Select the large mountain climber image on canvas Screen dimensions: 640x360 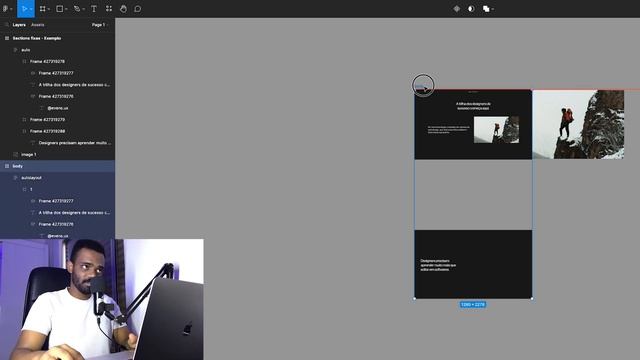click(578, 124)
